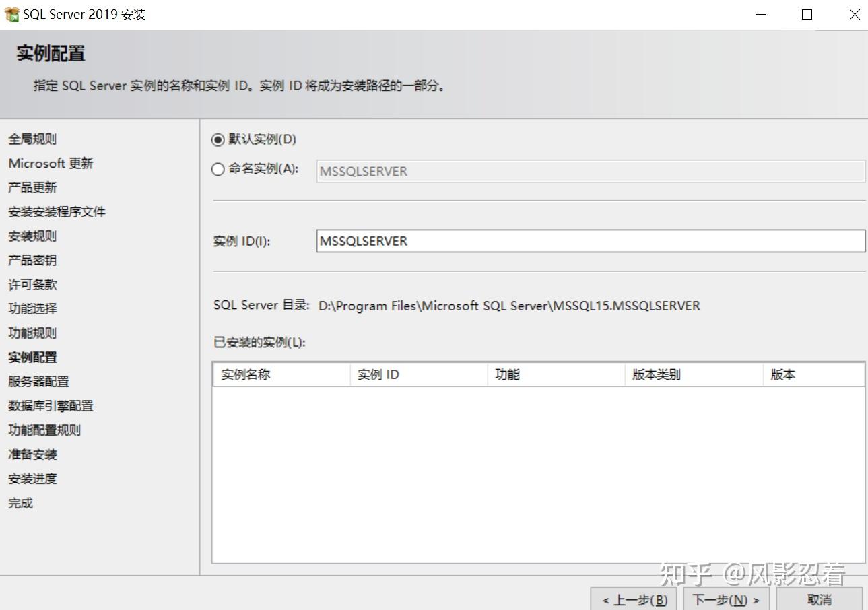Click the 准备安装 step in sidebar
This screenshot has height=610, width=868.
32,454
